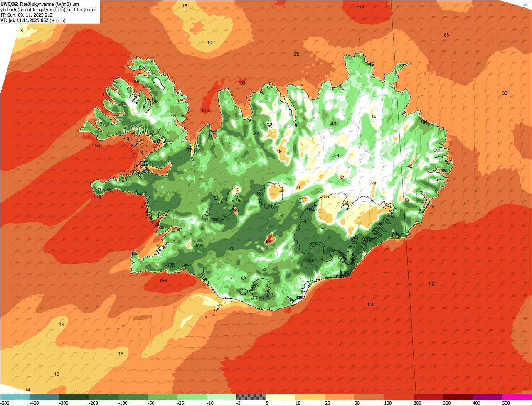The image size is (532, 406).
Task: Click the dark red swatch between 300 and 400
Action: (x=458, y=397)
